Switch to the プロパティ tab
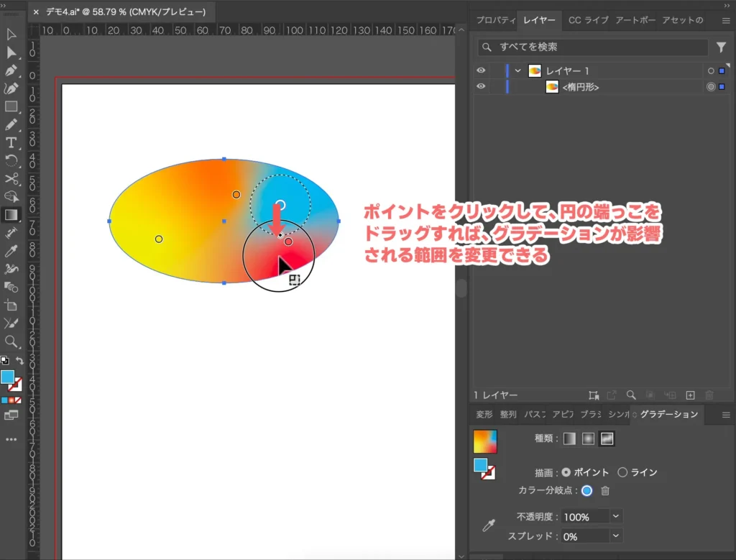The width and height of the screenshot is (736, 560). coord(495,20)
